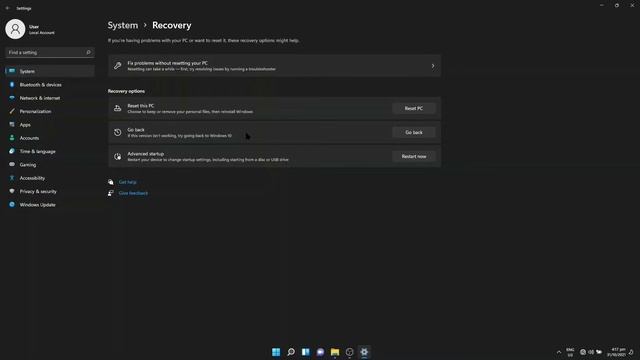
Task: Open Accessibility settings
Action: pos(49,178)
